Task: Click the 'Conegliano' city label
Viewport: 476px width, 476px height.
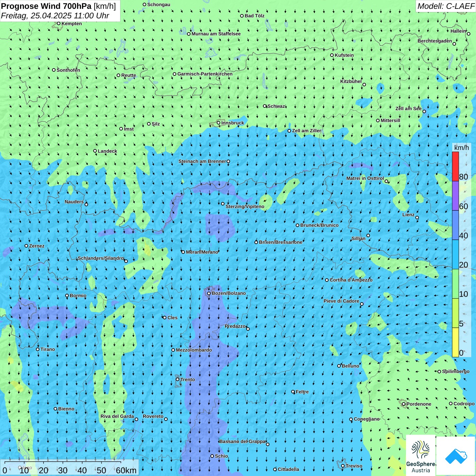Action: click(367, 419)
